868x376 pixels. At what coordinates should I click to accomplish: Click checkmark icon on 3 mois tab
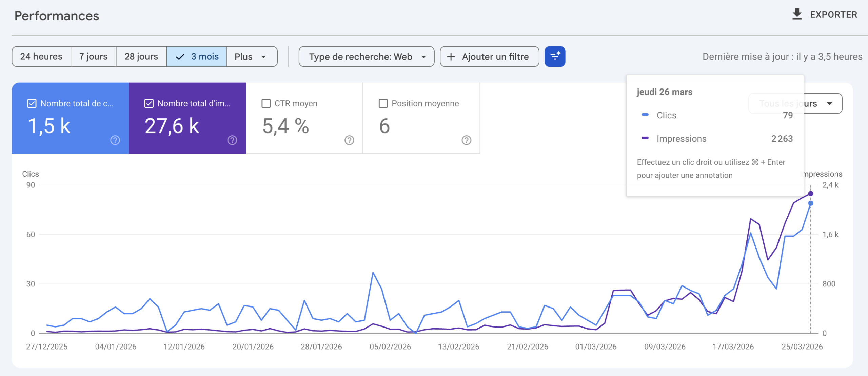coord(180,57)
